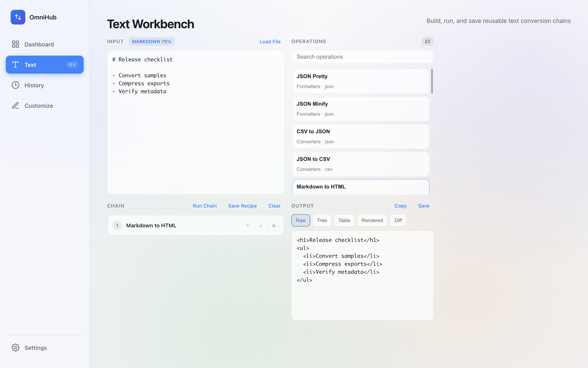Click the OmniHub app name
The width and height of the screenshot is (588, 368).
(43, 17)
